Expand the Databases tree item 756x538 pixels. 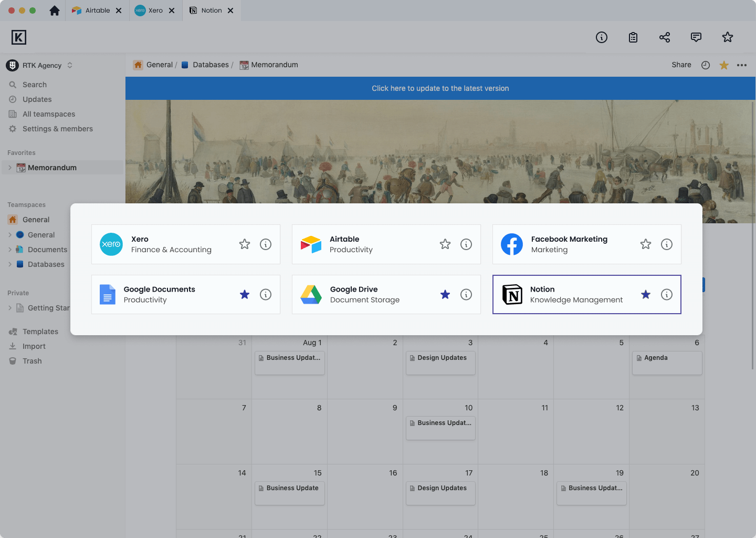[10, 265]
